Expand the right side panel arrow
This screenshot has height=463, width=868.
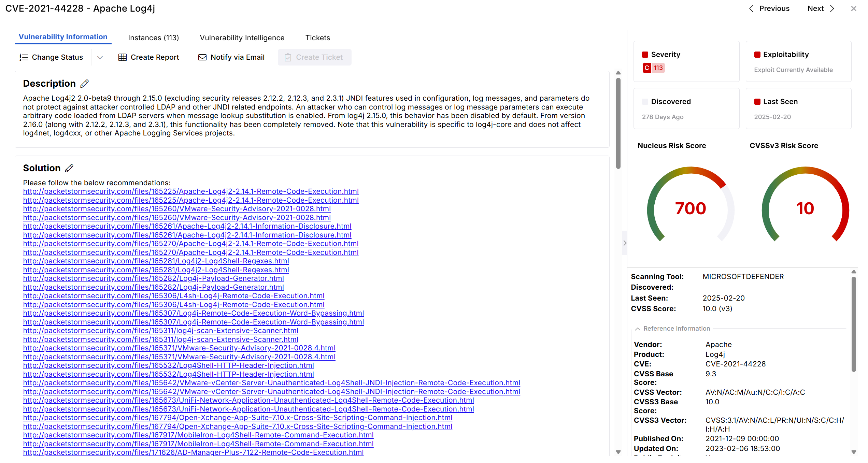coord(625,243)
